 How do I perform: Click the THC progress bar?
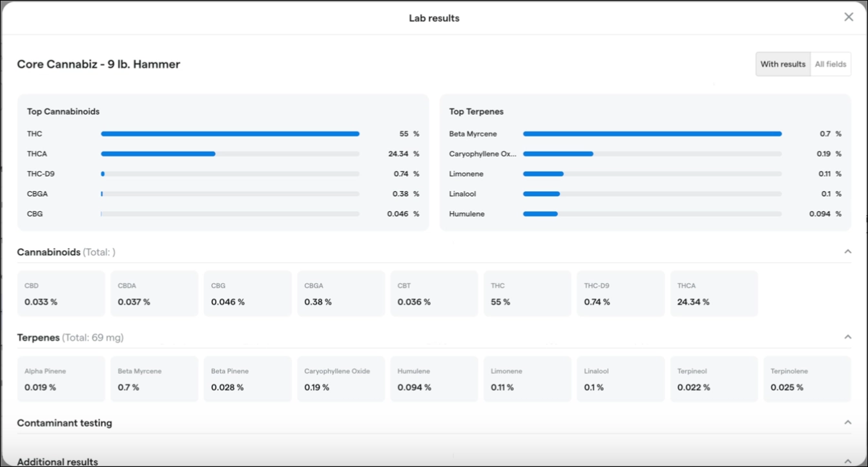pos(230,134)
